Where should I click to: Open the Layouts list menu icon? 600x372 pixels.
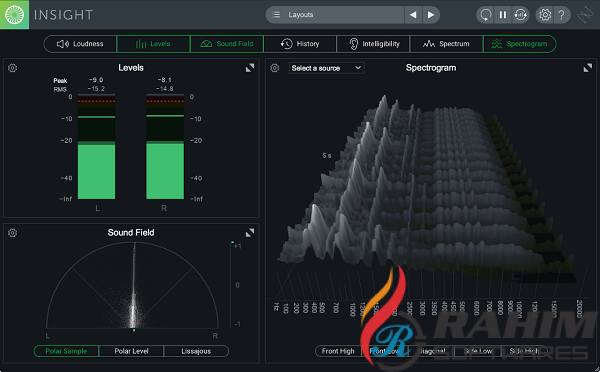tap(276, 15)
